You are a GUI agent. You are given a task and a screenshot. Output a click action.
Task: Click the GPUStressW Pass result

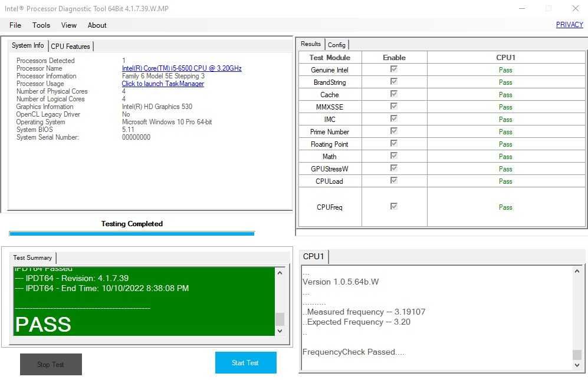(x=505, y=169)
